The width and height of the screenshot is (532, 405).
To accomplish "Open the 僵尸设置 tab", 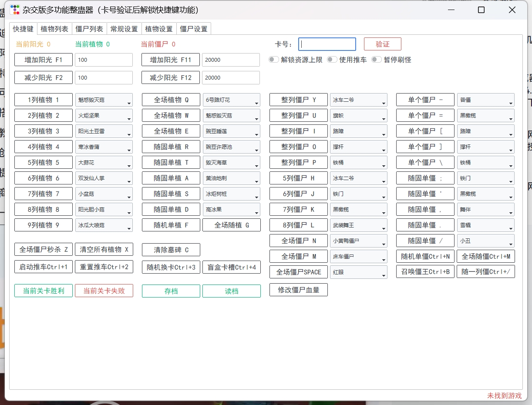I will (193, 29).
